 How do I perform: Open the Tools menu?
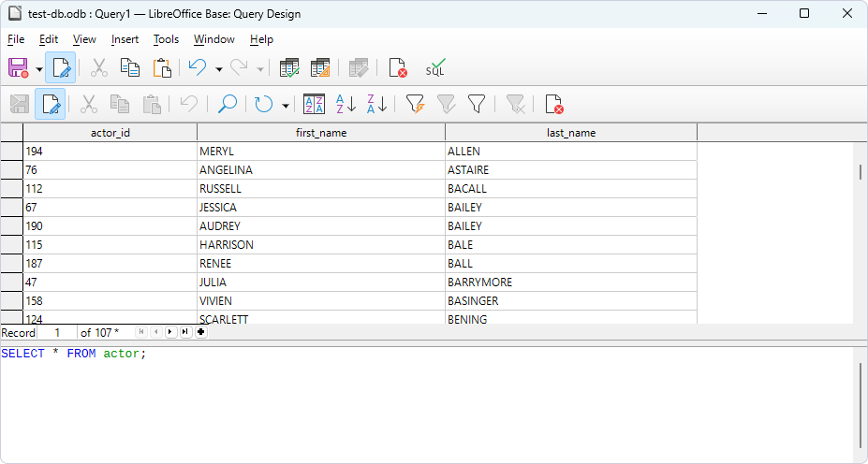(x=166, y=39)
